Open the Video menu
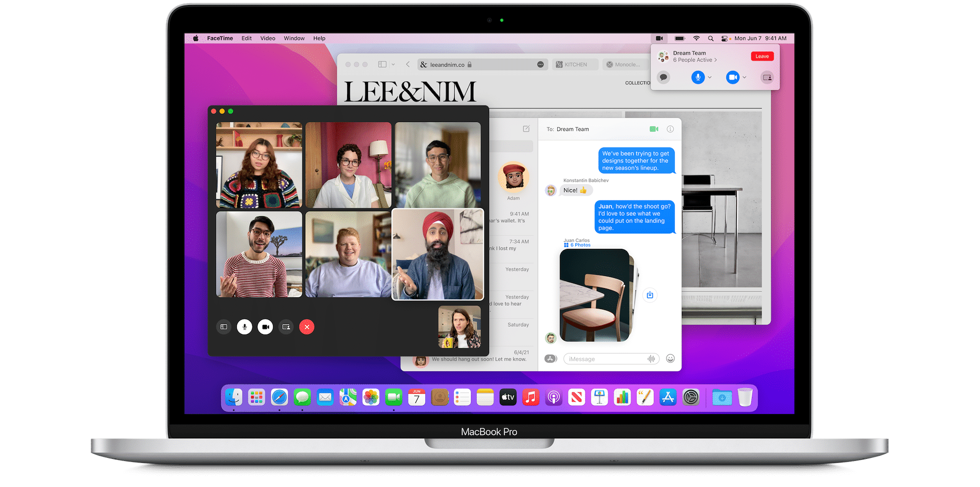This screenshot has height=487, width=980. point(267,38)
